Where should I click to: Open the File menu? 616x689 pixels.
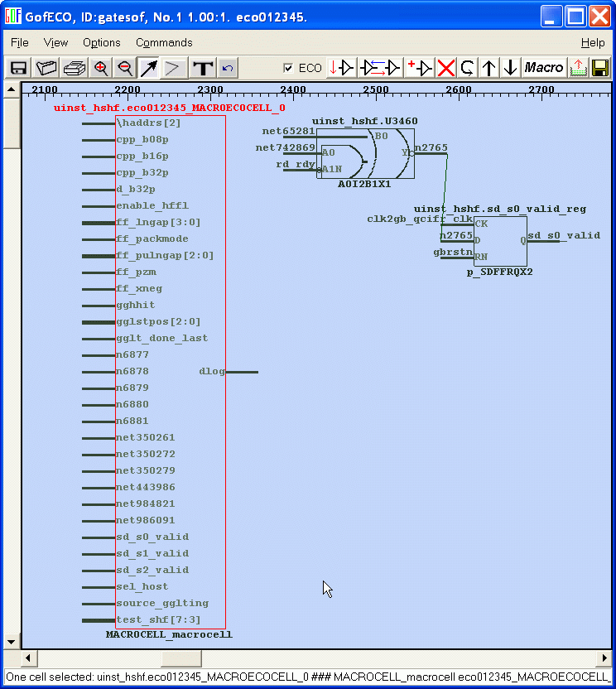coord(19,42)
